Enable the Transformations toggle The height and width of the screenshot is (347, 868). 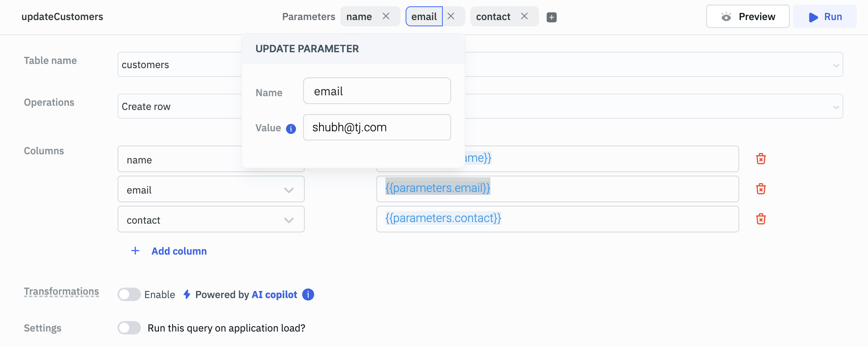point(129,294)
